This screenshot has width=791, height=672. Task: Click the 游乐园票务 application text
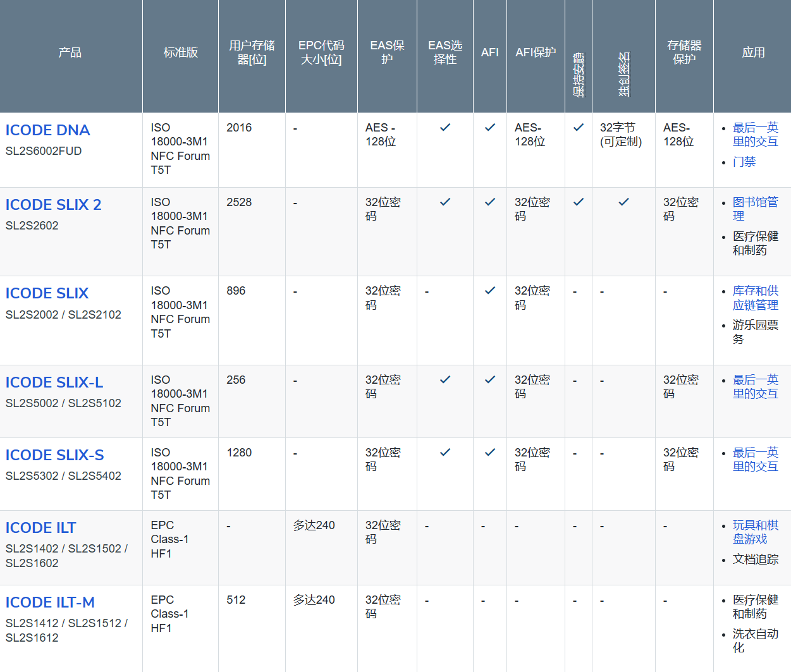tap(755, 332)
